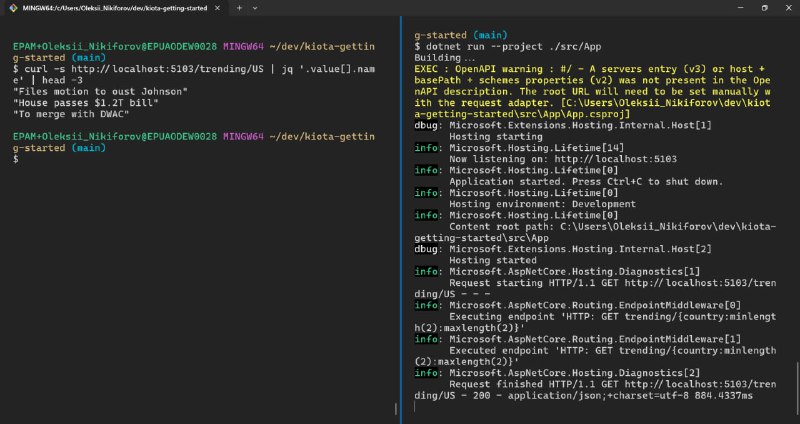This screenshot has width=800, height=424.
Task: Click "Microsoft.AspNetCore.Hosting.Diagnostics[1]" entry
Action: point(574,271)
